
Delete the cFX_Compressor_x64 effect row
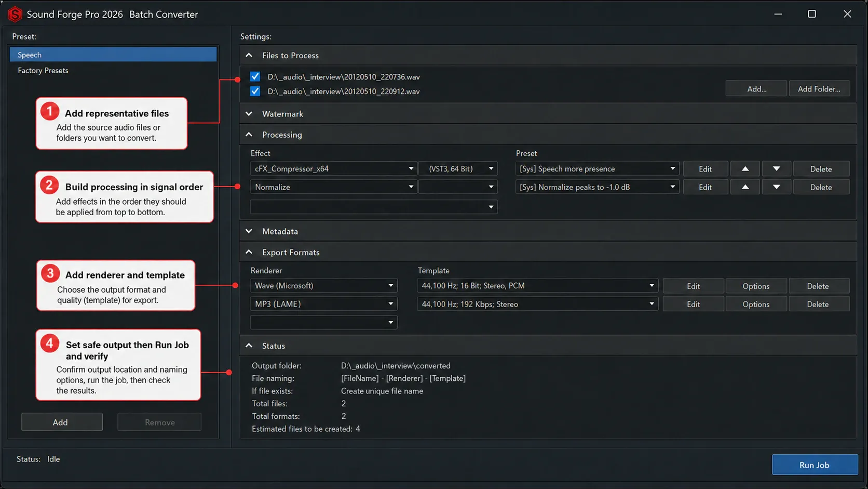(821, 169)
